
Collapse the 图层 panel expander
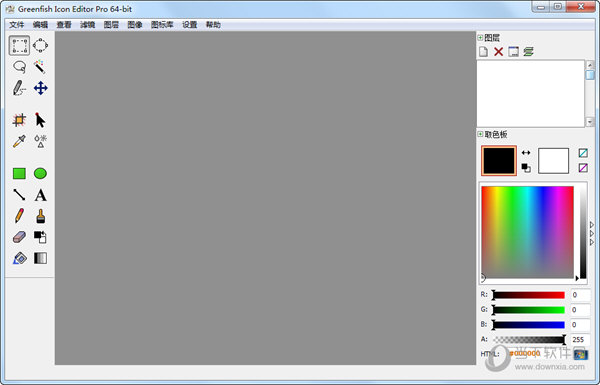tap(480, 38)
